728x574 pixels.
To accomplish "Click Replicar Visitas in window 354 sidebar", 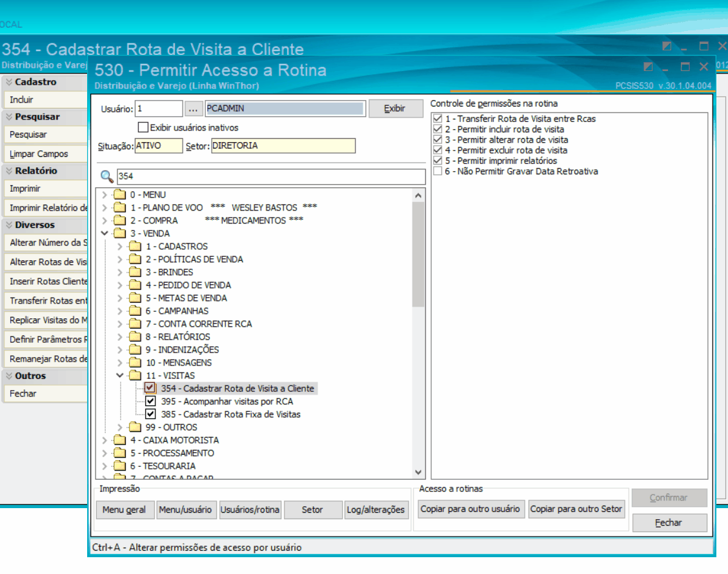I will pyautogui.click(x=45, y=320).
